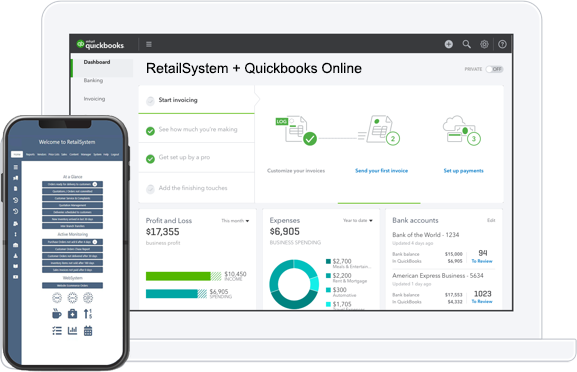Click Bank of the World - 1234 account
Screen dimensions: 577x372
425,235
